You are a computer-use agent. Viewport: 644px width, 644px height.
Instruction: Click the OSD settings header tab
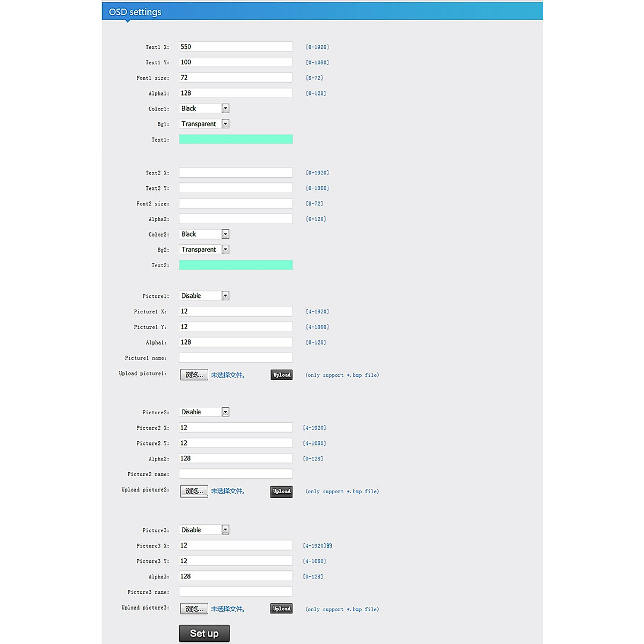coord(135,12)
